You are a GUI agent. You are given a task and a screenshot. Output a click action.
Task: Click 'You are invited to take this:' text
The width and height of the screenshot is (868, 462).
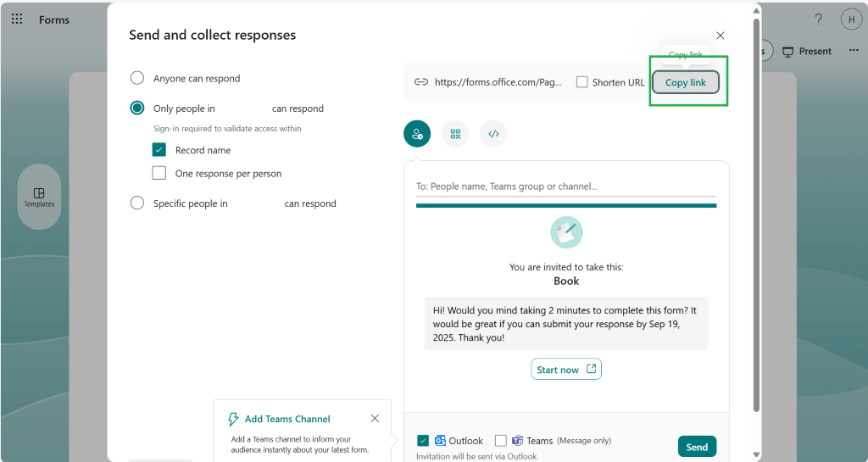(566, 267)
